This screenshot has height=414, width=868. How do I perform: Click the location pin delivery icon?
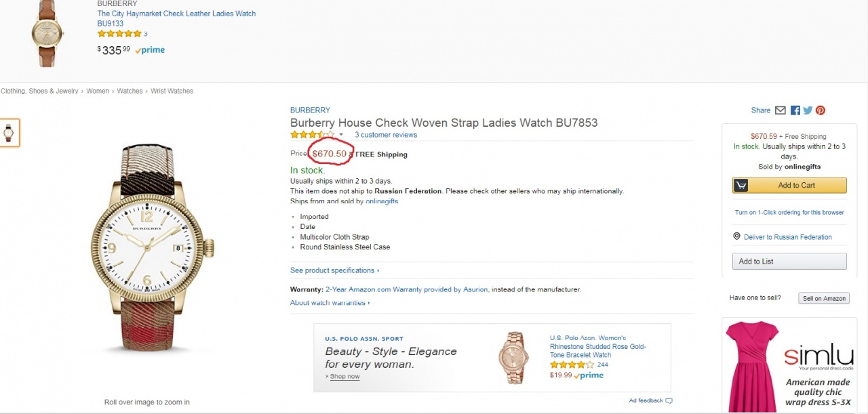(x=737, y=236)
